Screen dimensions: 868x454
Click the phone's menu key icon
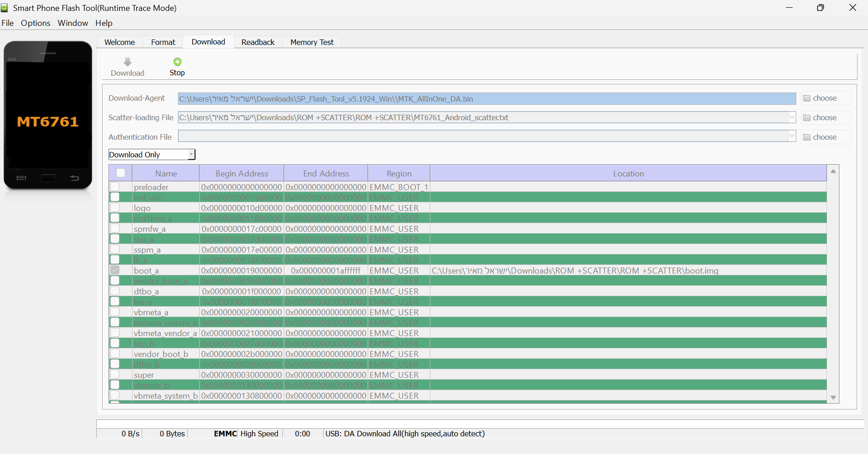pyautogui.click(x=21, y=178)
